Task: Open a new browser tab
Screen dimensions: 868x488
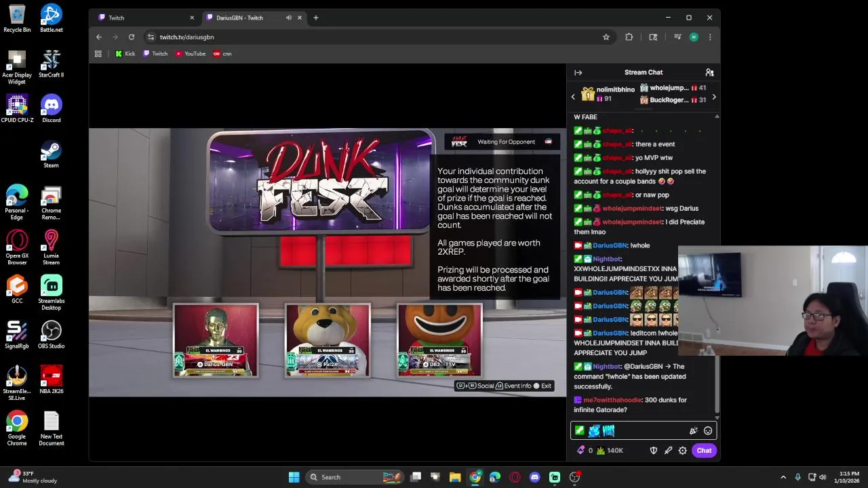Action: click(315, 18)
